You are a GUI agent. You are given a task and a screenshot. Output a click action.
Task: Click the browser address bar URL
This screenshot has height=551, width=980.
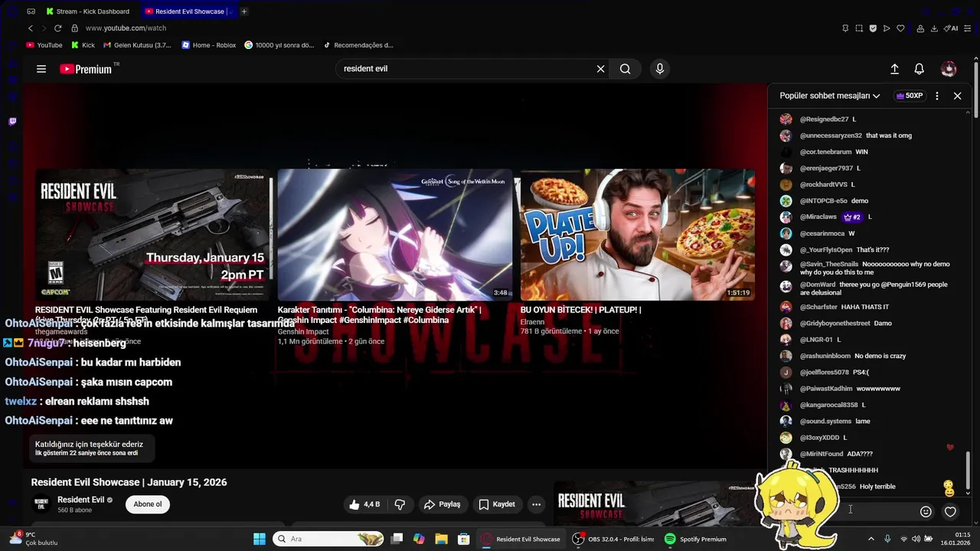(x=126, y=28)
